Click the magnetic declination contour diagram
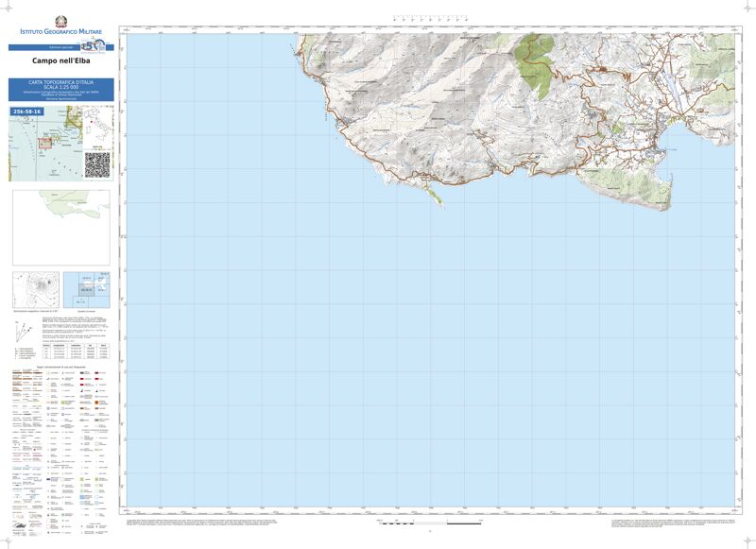The width and height of the screenshot is (756, 549). [38, 288]
